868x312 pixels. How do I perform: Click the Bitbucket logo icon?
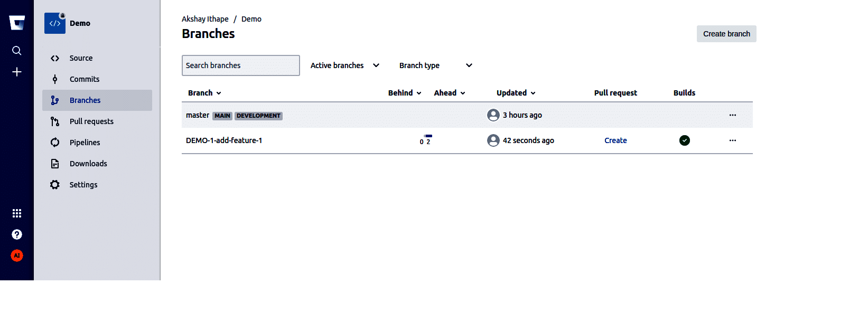click(x=17, y=23)
